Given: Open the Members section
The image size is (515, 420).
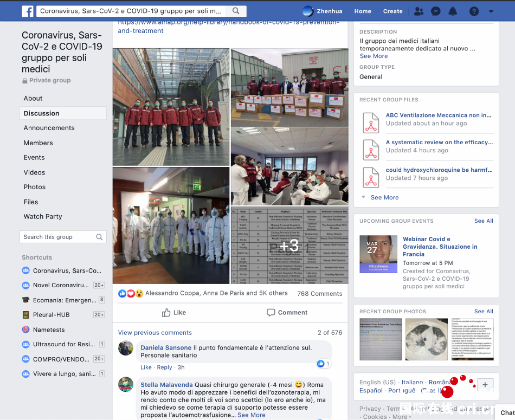Looking at the screenshot, I should (x=38, y=143).
